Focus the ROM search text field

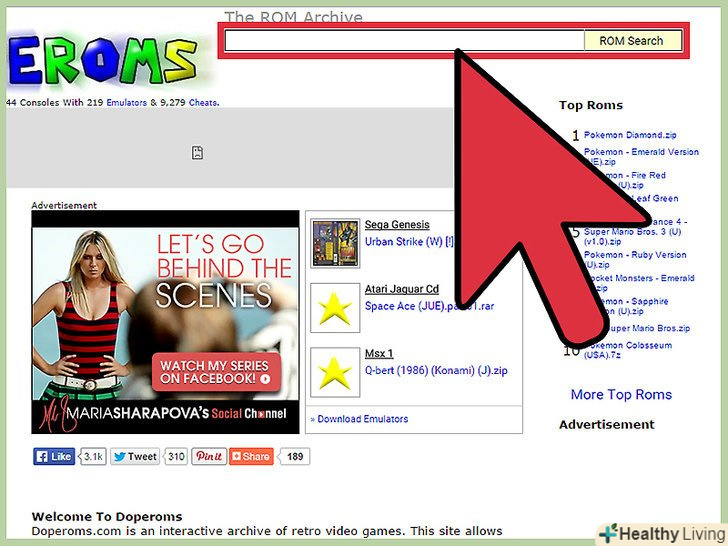coord(404,40)
